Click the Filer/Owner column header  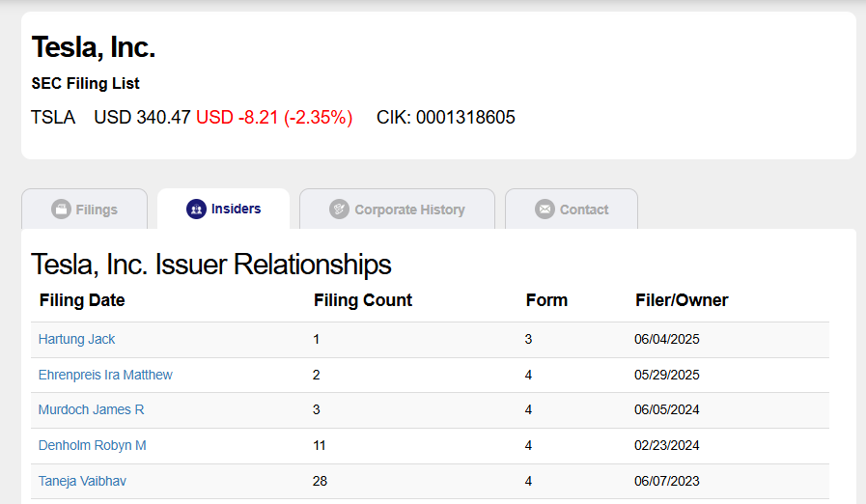pyautogui.click(x=682, y=300)
